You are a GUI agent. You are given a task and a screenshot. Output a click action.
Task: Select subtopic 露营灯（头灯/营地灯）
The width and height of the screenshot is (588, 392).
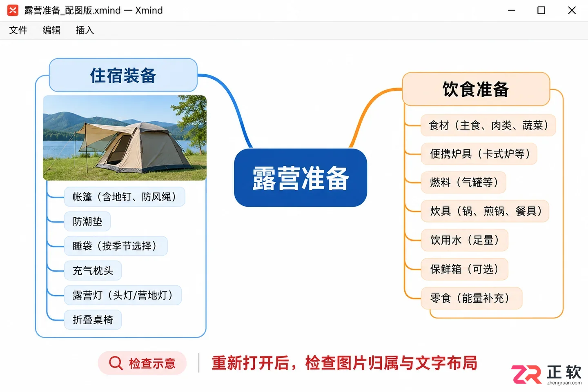click(123, 295)
